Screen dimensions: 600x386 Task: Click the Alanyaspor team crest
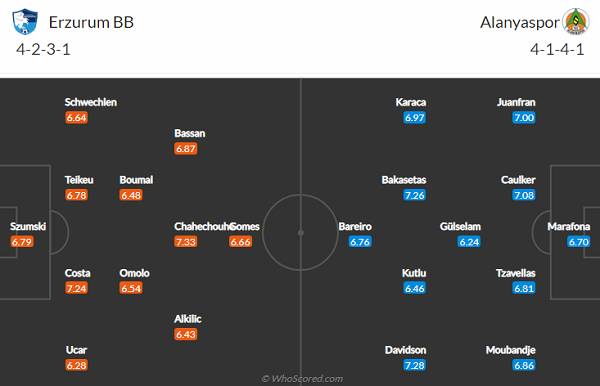(x=576, y=21)
